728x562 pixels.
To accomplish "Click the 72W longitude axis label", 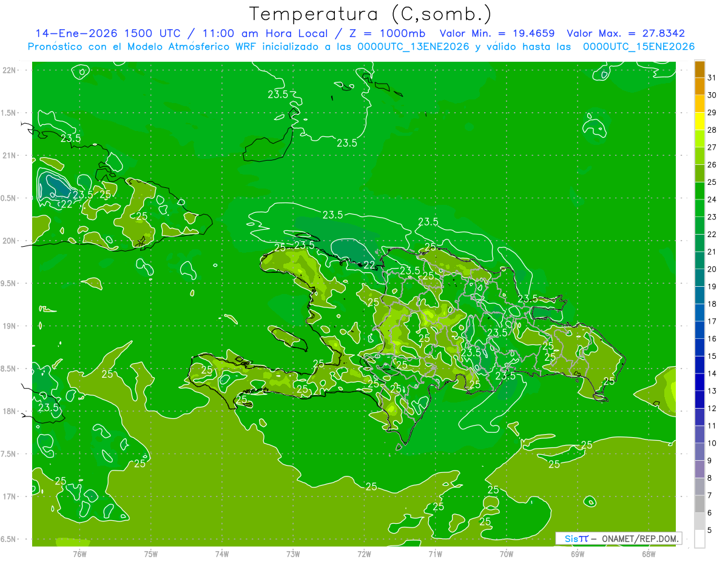I will pyautogui.click(x=364, y=554).
